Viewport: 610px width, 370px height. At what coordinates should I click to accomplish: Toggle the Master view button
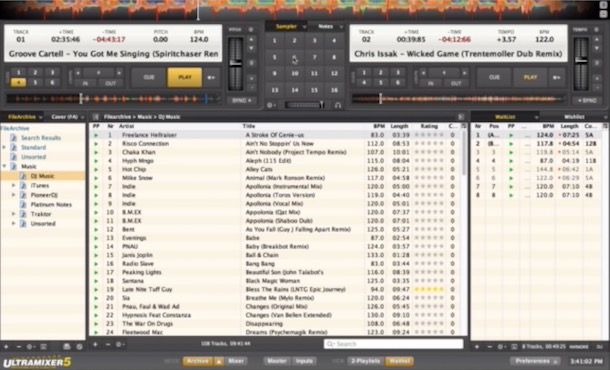[x=277, y=361]
